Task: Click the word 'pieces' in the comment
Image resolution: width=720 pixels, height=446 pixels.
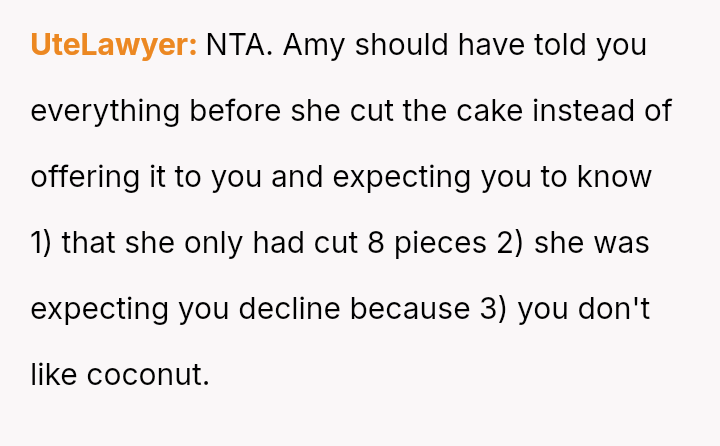Action: 441,243
